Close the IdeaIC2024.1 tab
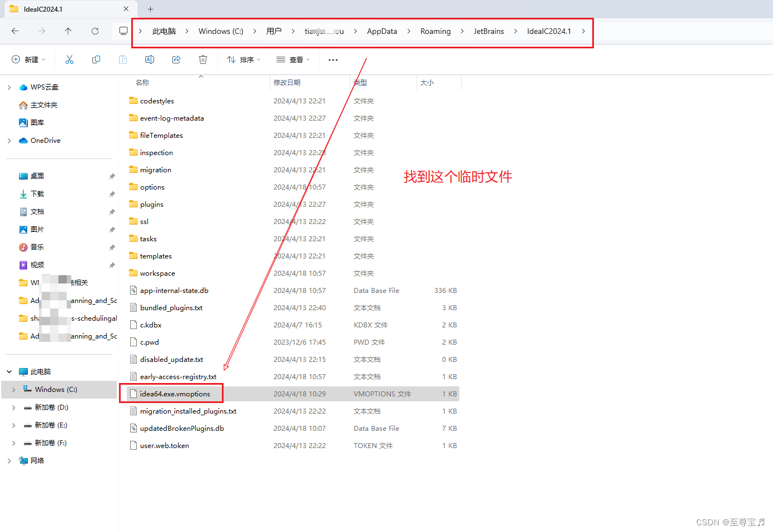 pyautogui.click(x=126, y=9)
